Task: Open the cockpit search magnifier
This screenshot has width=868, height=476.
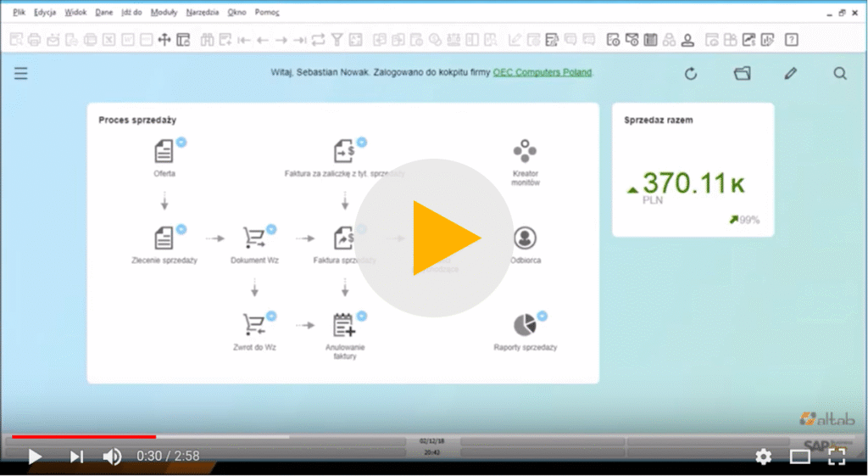Action: pyautogui.click(x=840, y=73)
